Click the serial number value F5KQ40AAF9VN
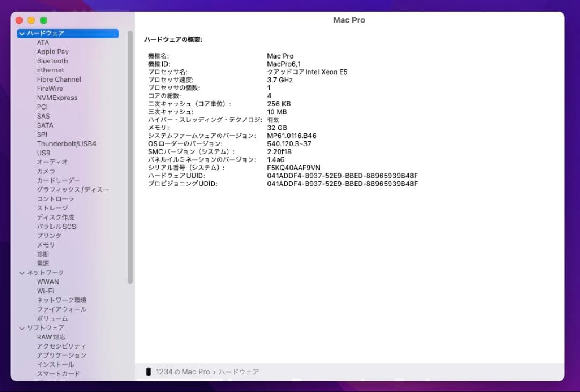 tap(293, 168)
